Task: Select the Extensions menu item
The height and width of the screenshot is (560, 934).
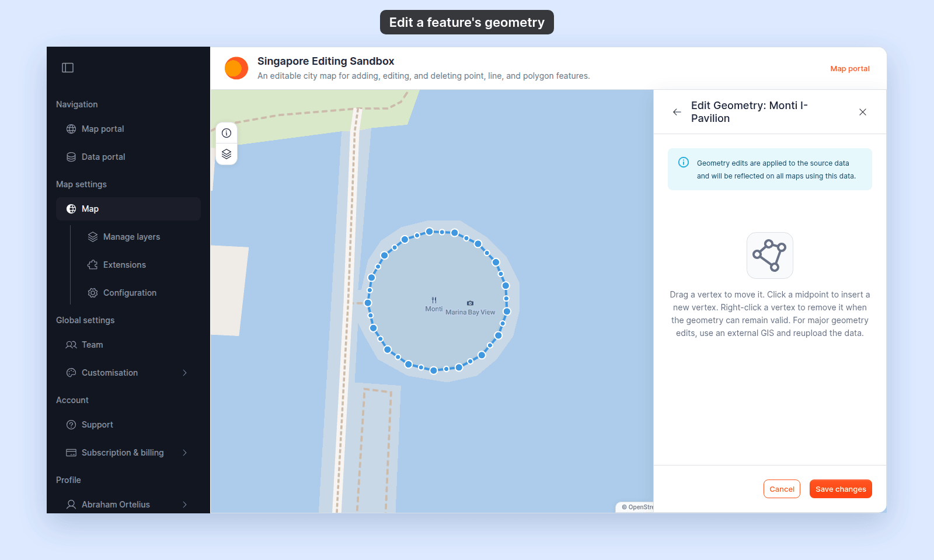Action: click(124, 265)
